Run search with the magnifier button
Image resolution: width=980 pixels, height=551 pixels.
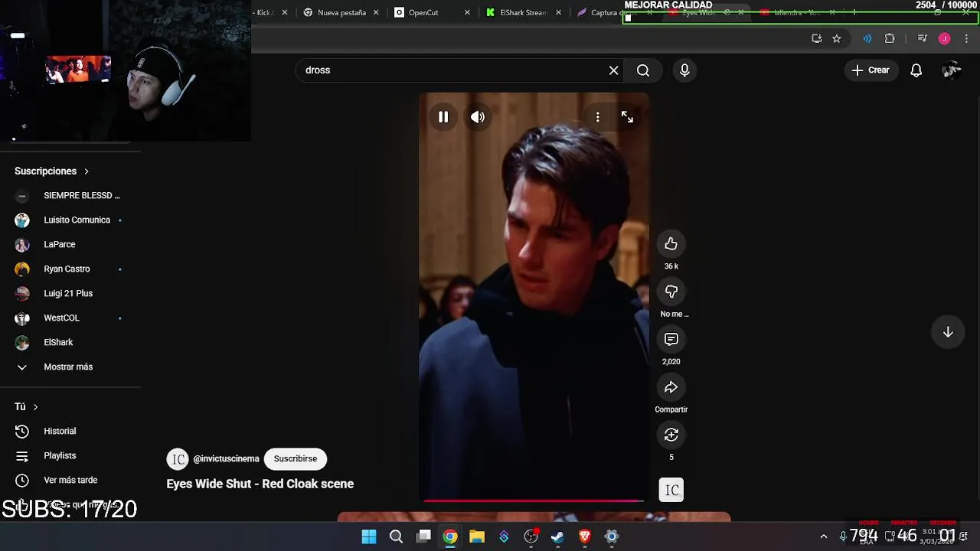[x=643, y=70]
